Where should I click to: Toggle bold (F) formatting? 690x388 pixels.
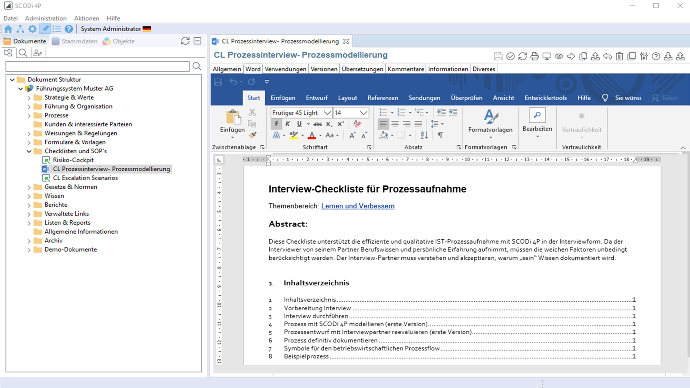[x=276, y=124]
